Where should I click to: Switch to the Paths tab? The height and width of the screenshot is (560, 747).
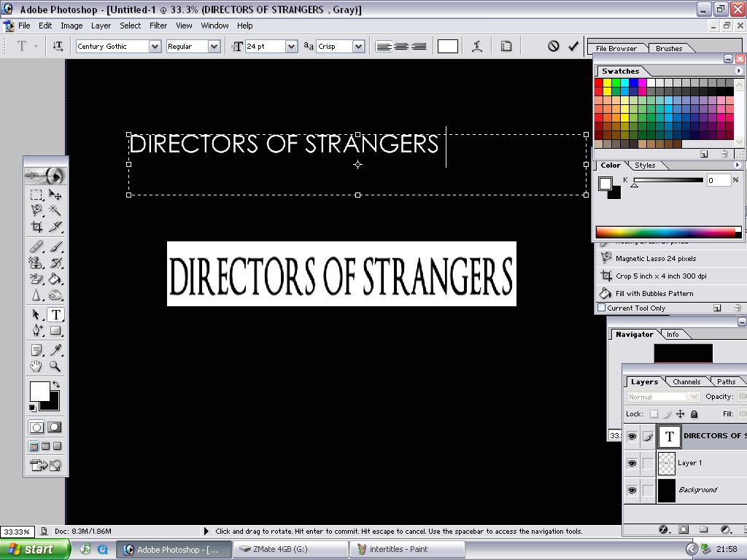tap(726, 382)
